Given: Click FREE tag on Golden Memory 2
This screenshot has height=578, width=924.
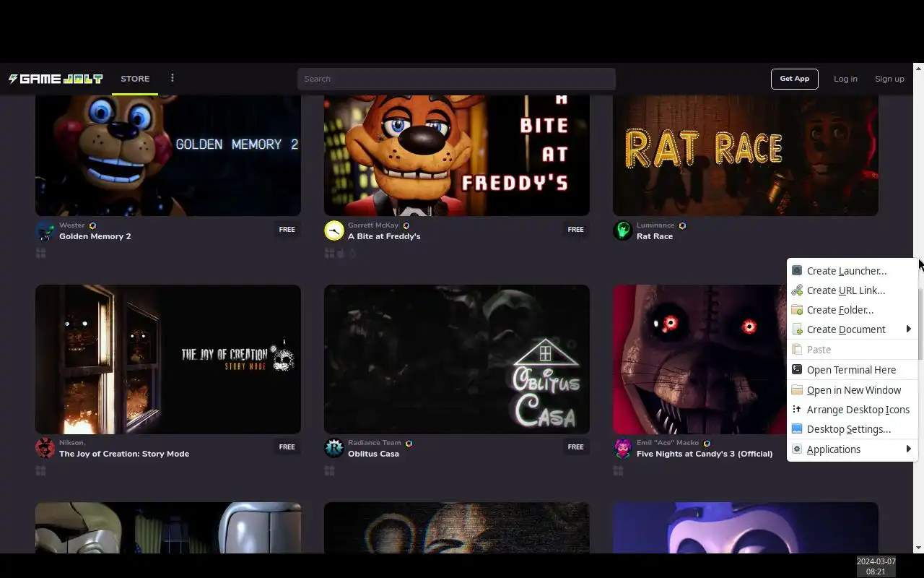Looking at the screenshot, I should pyautogui.click(x=287, y=230).
